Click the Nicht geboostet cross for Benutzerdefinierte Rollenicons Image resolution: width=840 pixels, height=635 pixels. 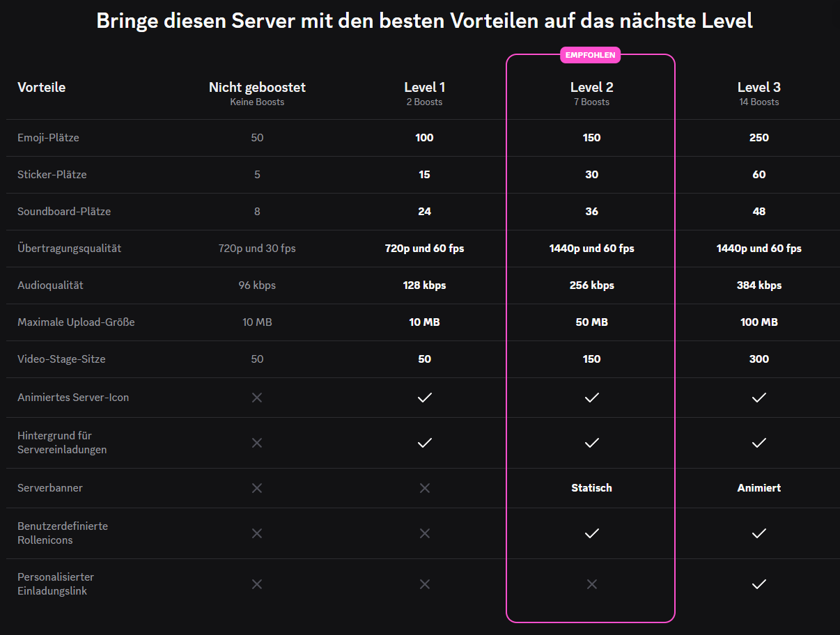(257, 533)
